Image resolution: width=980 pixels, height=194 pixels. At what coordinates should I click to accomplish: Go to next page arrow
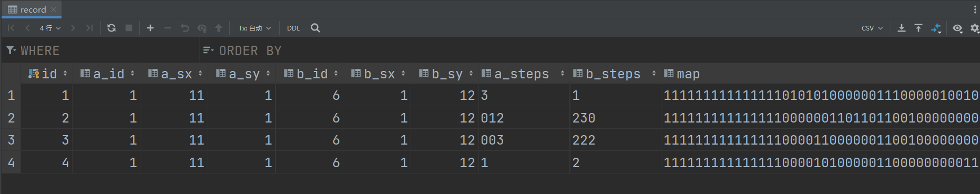[x=73, y=28]
